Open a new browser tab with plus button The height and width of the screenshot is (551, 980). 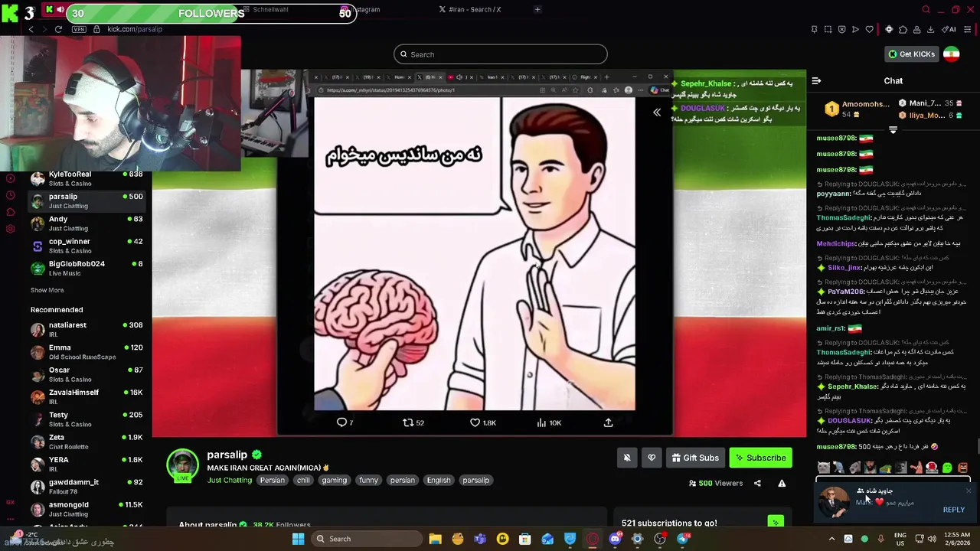tap(537, 9)
